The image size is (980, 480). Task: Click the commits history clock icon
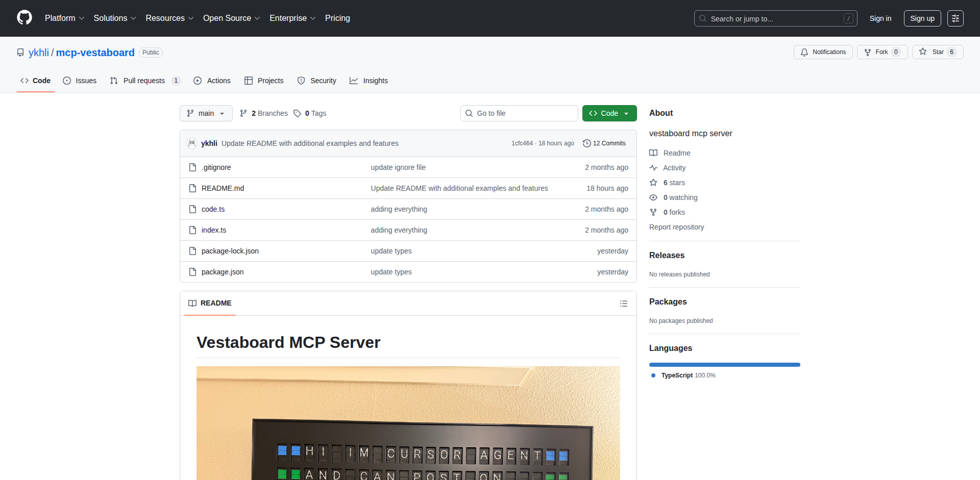pos(587,143)
